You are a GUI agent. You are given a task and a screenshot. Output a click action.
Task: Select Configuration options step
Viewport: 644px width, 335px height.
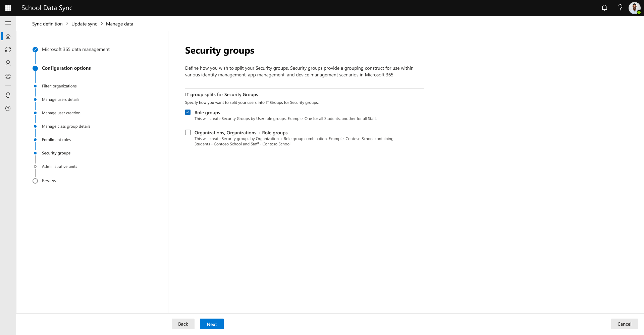coord(66,68)
